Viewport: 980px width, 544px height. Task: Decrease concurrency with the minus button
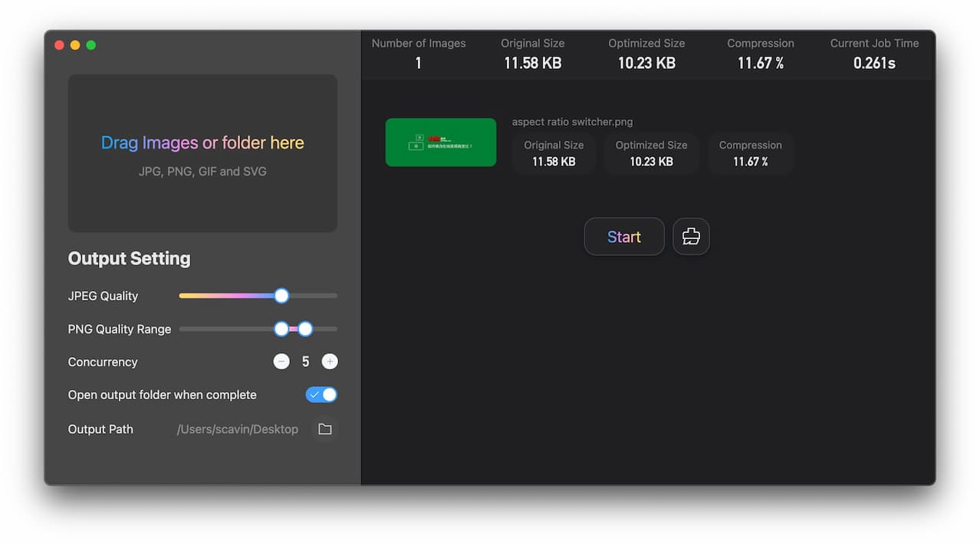[281, 362]
